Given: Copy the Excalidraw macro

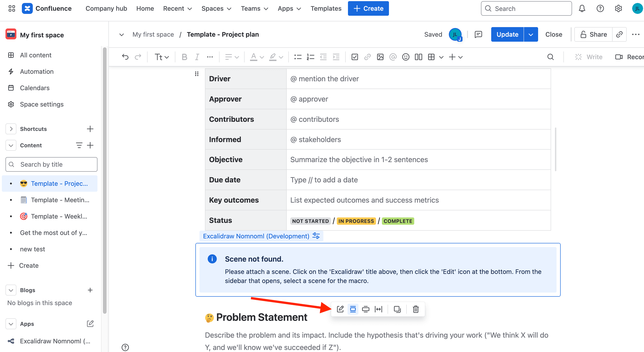Looking at the screenshot, I should [397, 309].
